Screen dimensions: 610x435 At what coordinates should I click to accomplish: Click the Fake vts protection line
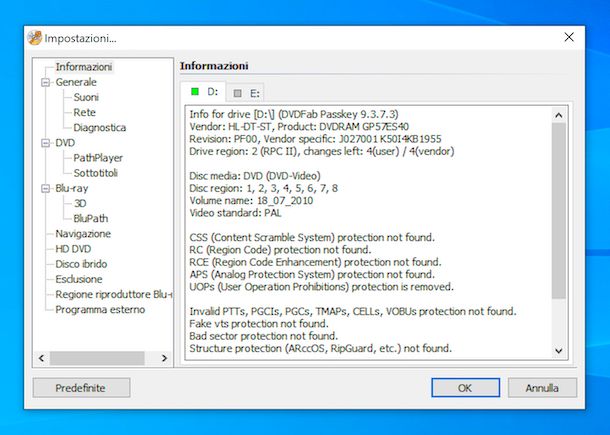click(x=259, y=324)
